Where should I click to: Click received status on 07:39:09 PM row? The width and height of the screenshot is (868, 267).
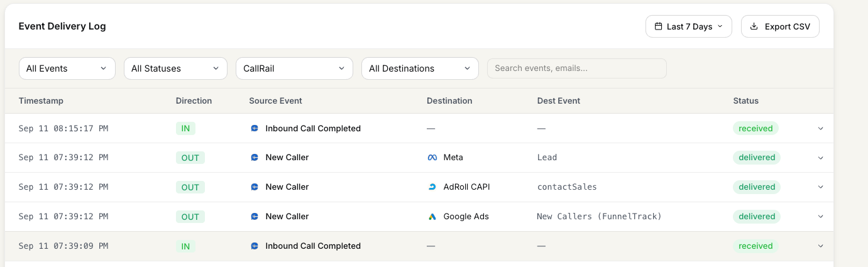(755, 246)
